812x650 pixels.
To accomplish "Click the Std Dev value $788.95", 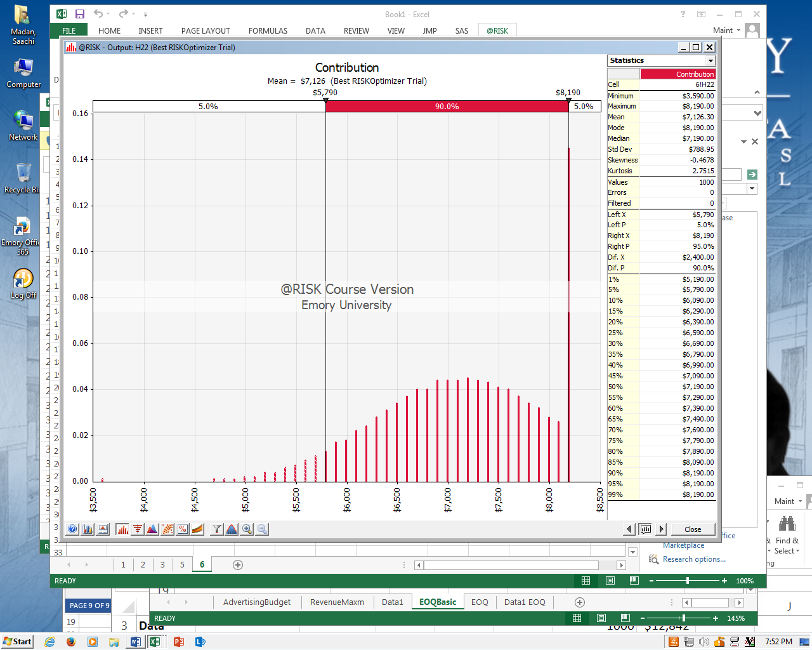I will [678, 149].
